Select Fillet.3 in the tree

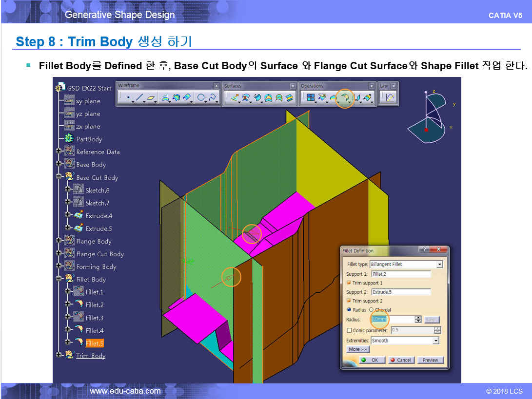point(95,318)
